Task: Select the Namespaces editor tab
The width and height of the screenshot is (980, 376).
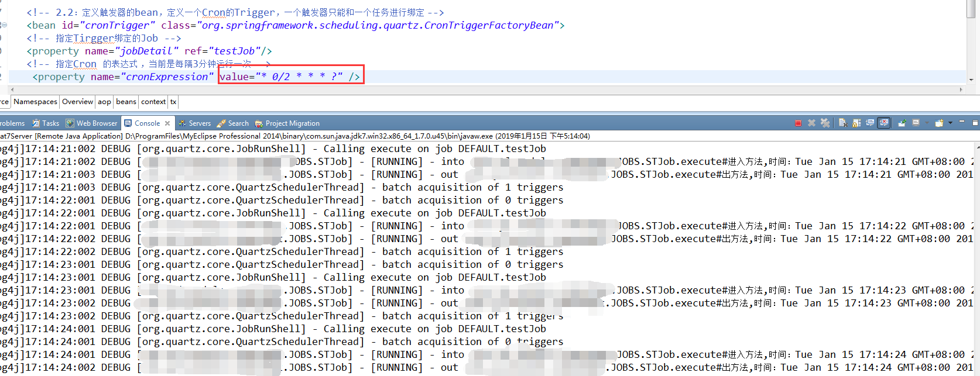Action: (35, 102)
